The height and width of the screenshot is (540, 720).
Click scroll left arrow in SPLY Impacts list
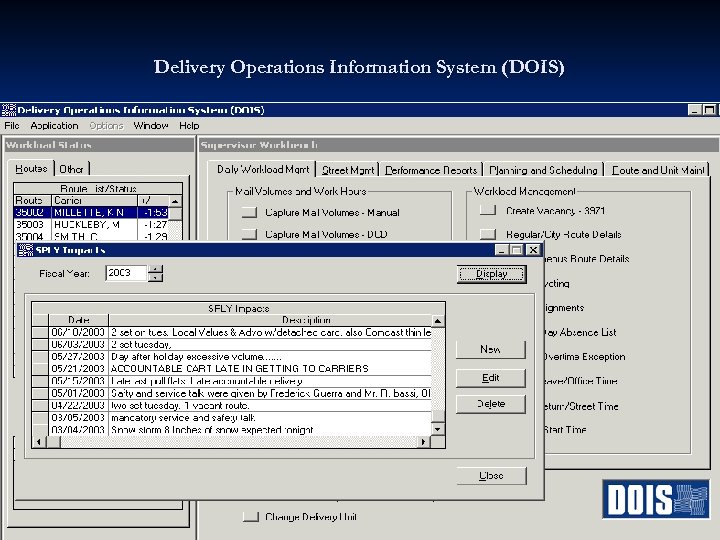(x=39, y=442)
